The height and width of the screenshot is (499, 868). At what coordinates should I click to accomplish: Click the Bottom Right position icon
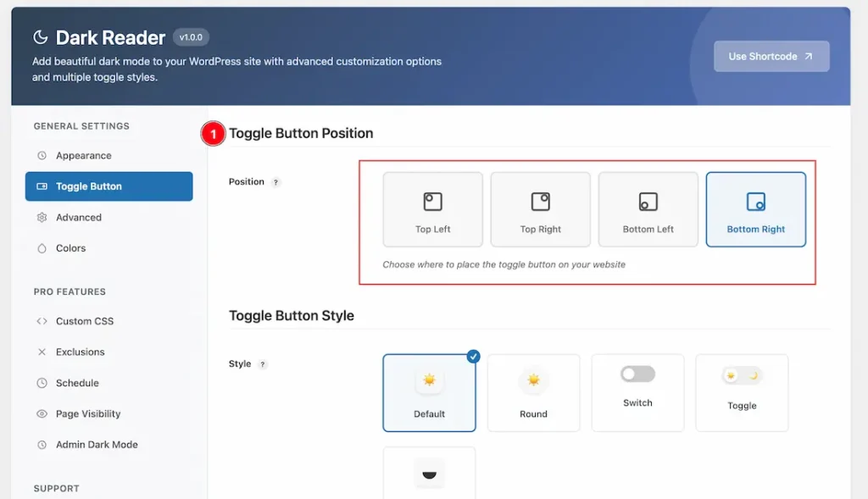(x=755, y=202)
